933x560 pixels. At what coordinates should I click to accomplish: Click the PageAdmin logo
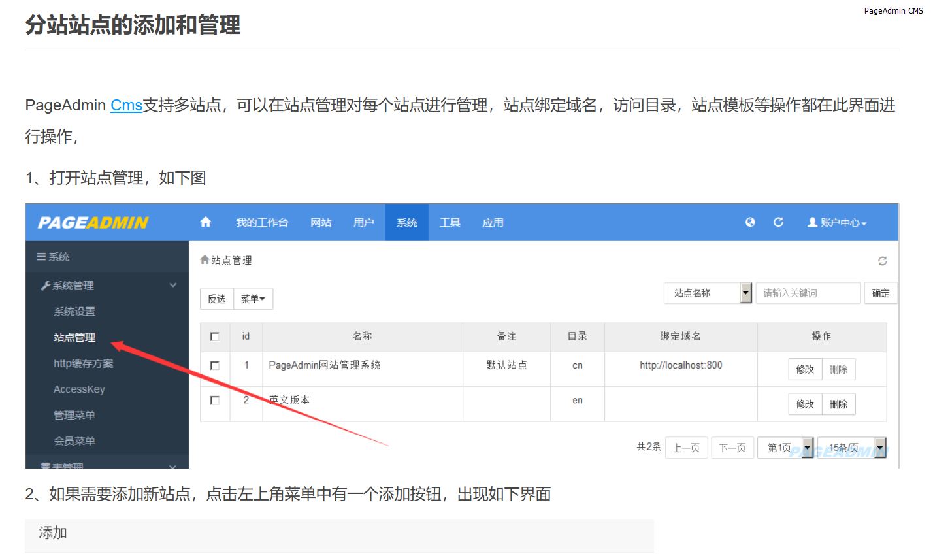[x=93, y=223]
